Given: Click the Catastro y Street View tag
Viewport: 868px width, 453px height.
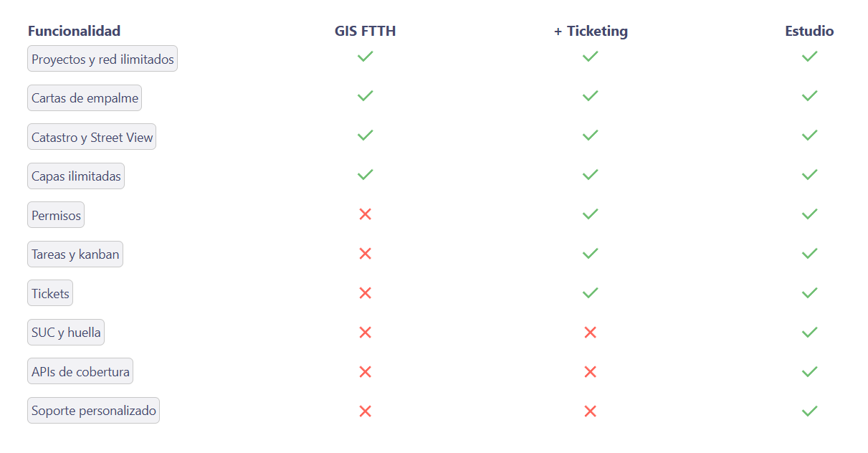Looking at the screenshot, I should [x=92, y=137].
